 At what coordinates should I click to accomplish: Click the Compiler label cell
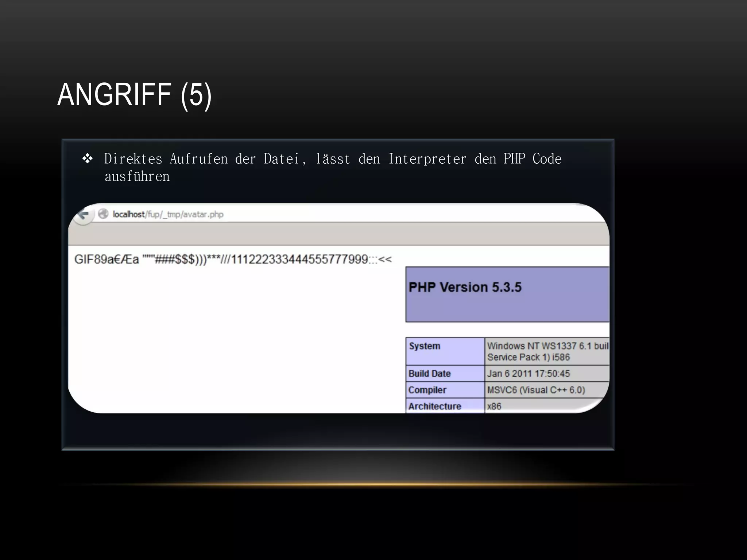(445, 390)
